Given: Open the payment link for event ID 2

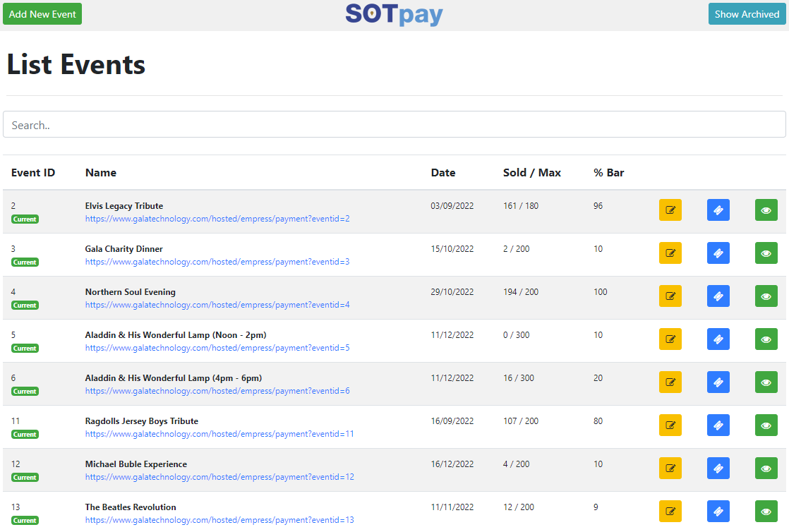Looking at the screenshot, I should [x=217, y=219].
